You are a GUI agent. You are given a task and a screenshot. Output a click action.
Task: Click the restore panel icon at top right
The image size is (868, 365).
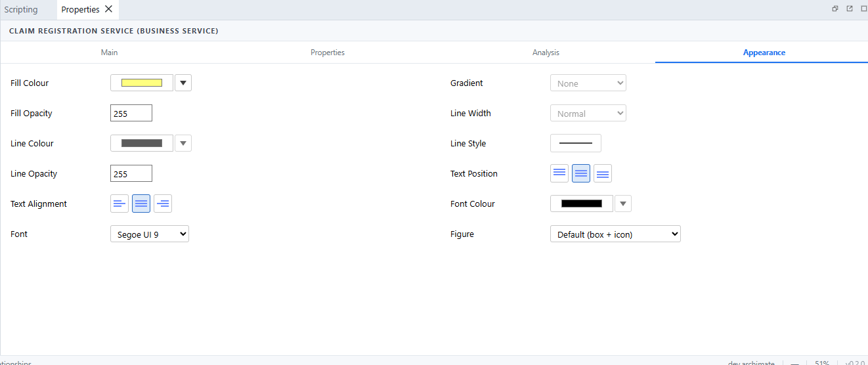835,9
